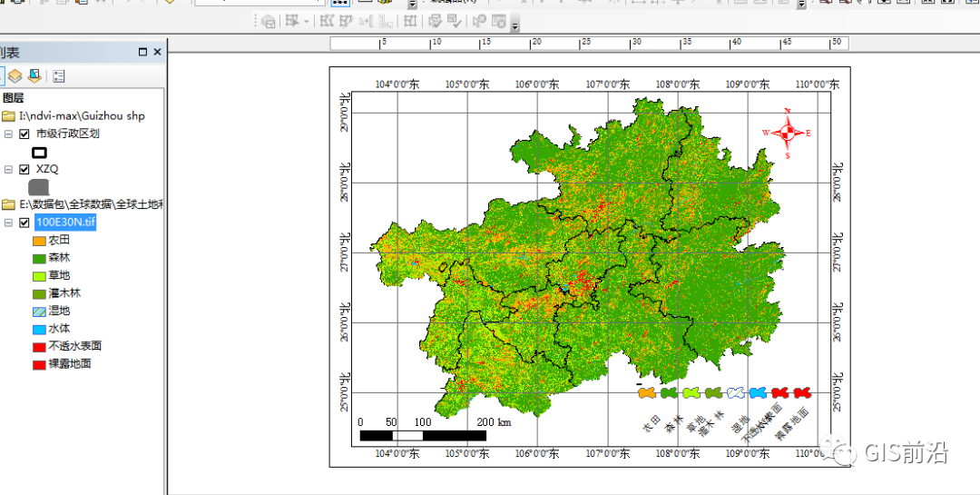Uncheck the XZQ layer checkbox
Screen dimensions: 980x495
pos(24,169)
